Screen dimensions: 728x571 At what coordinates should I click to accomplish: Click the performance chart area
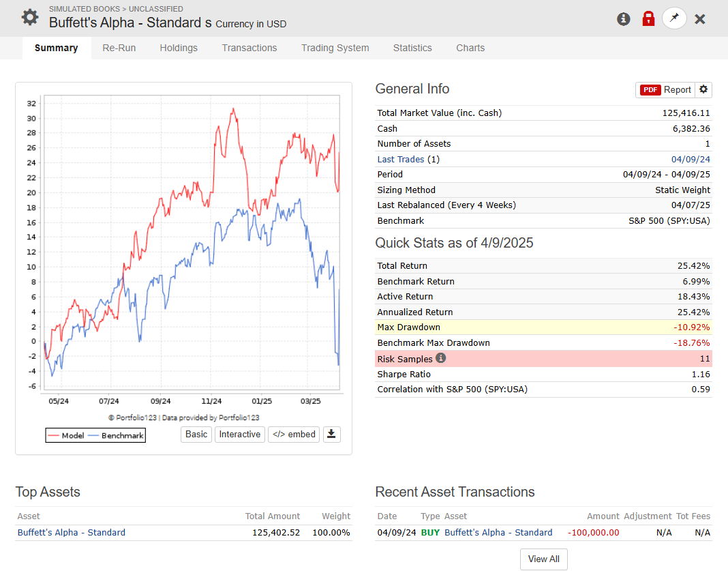[x=191, y=242]
